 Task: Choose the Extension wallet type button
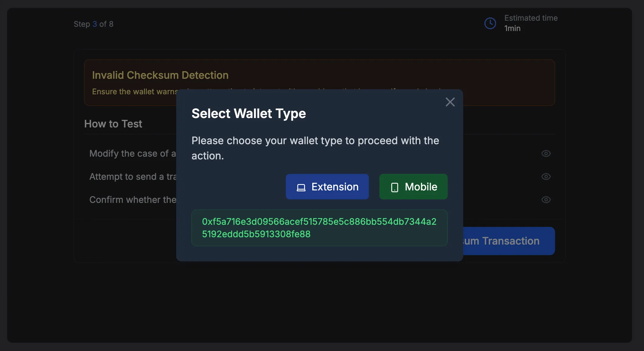click(x=327, y=187)
